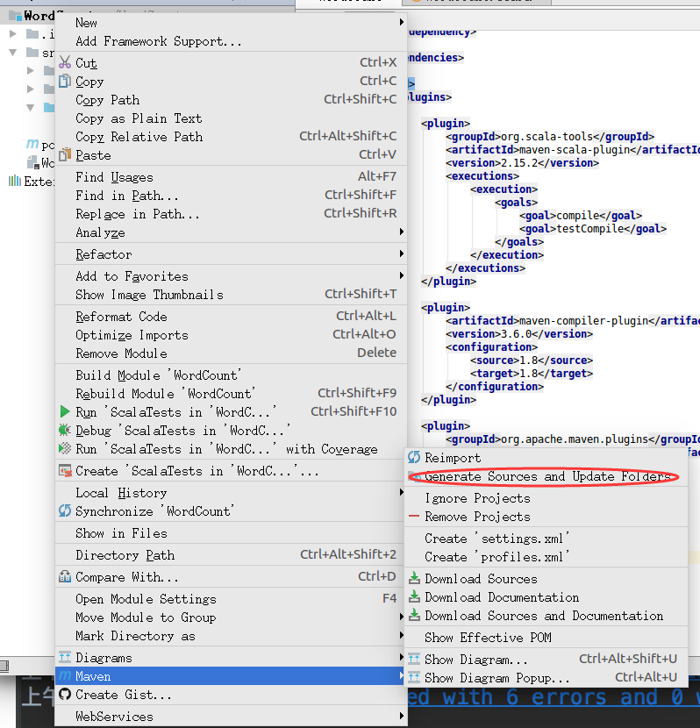Image resolution: width=700 pixels, height=728 pixels.
Task: Click maven-scala-plugin artifactId line in editor
Action: point(573,150)
